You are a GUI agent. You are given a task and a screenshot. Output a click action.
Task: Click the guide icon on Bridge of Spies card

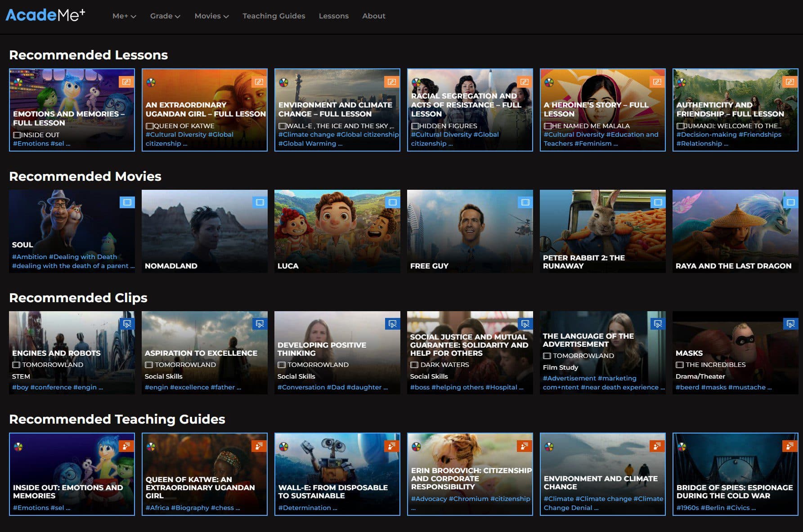(x=790, y=446)
